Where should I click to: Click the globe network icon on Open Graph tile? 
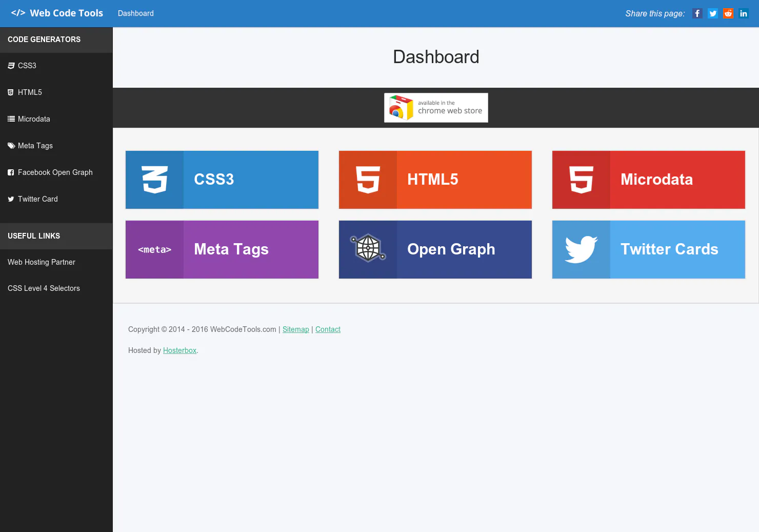click(368, 248)
